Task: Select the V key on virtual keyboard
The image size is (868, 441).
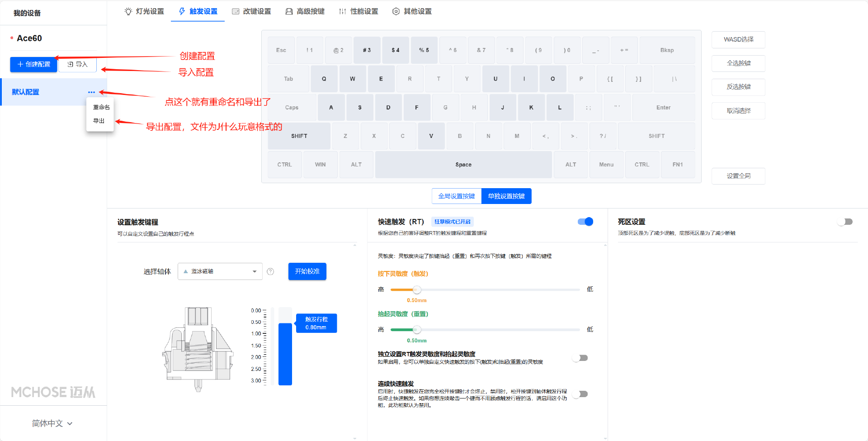Action: point(431,136)
